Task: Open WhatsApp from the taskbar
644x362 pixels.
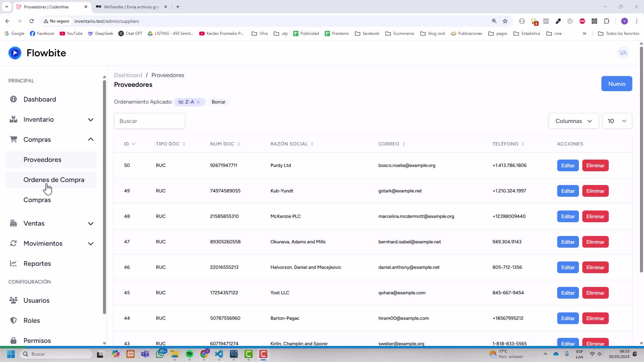Action: click(160, 354)
